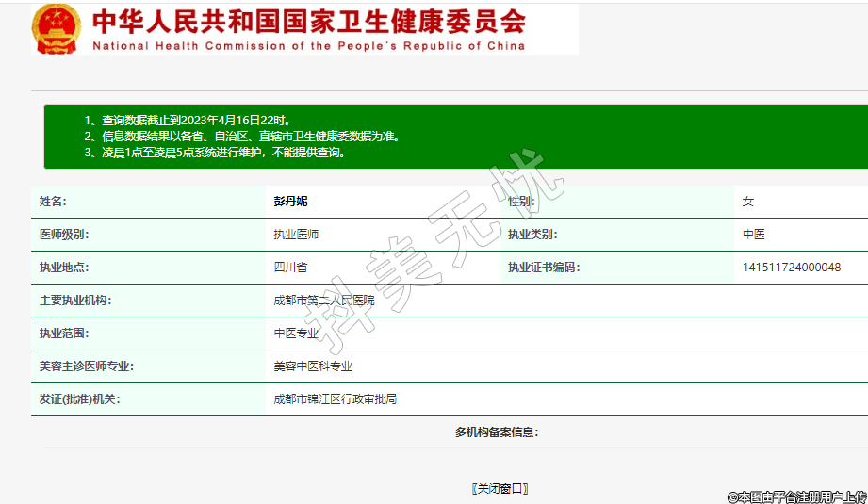Click the national emblem icon in header
The width and height of the screenshot is (868, 504).
tap(57, 28)
